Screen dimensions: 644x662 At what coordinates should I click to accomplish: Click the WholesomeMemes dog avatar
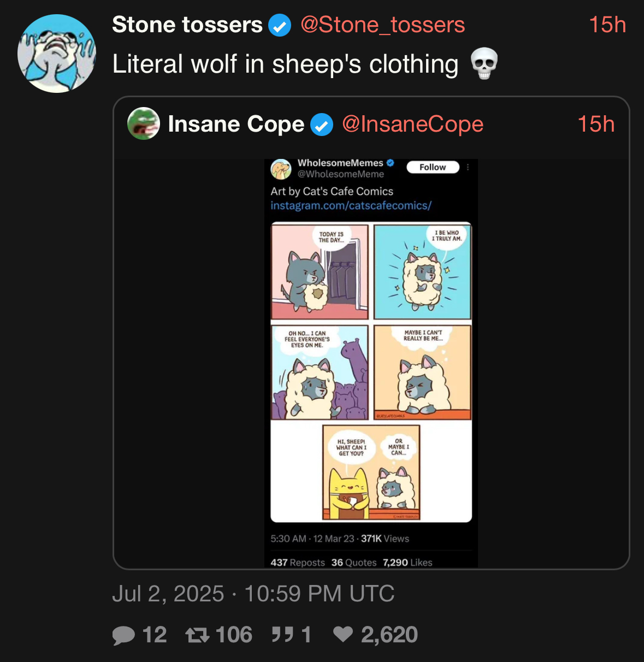[281, 169]
